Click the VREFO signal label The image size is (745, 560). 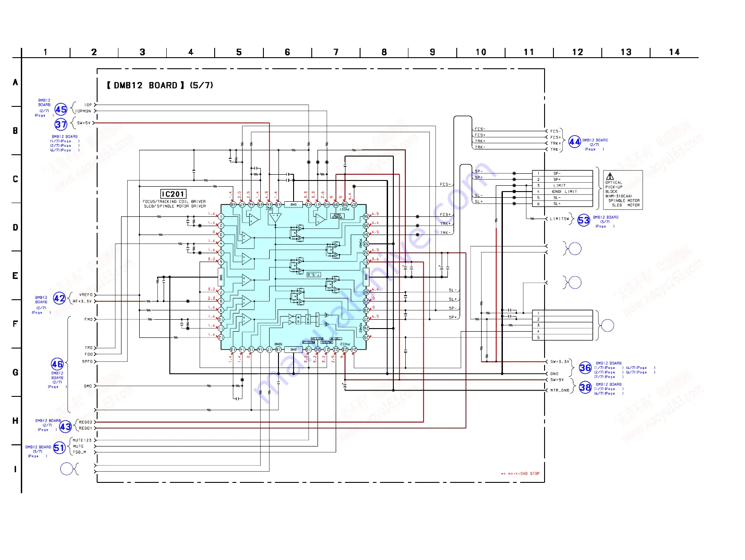click(86, 295)
